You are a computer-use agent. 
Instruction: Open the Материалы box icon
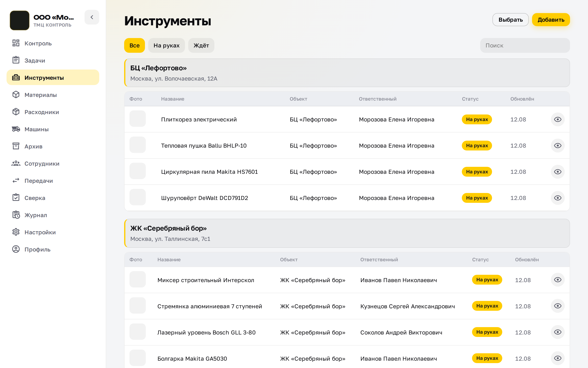pyautogui.click(x=16, y=95)
